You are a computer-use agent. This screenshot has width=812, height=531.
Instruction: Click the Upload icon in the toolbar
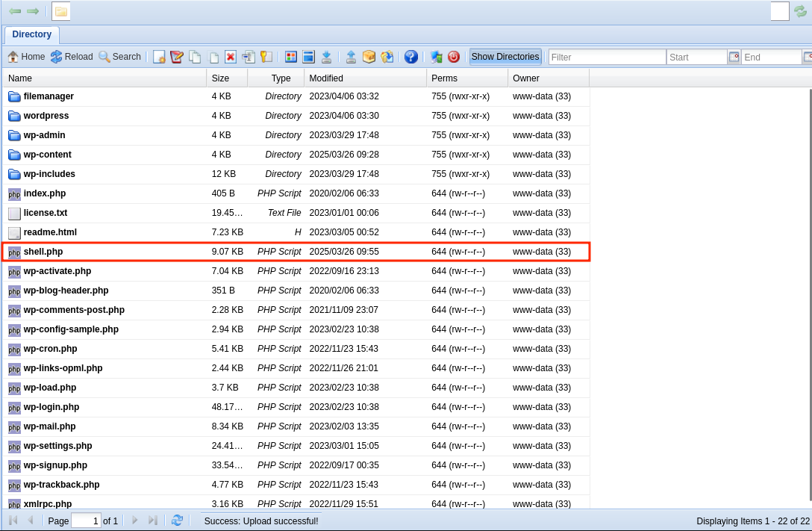(x=351, y=57)
